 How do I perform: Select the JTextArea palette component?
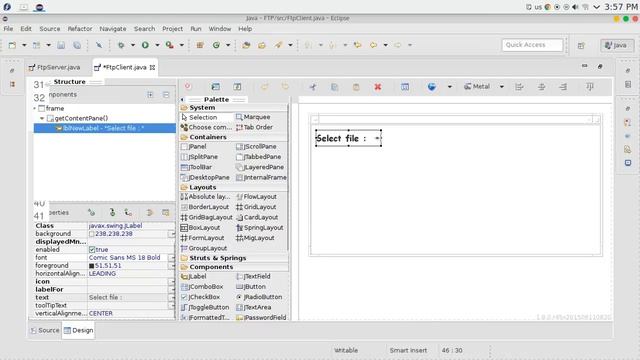tap(253, 307)
